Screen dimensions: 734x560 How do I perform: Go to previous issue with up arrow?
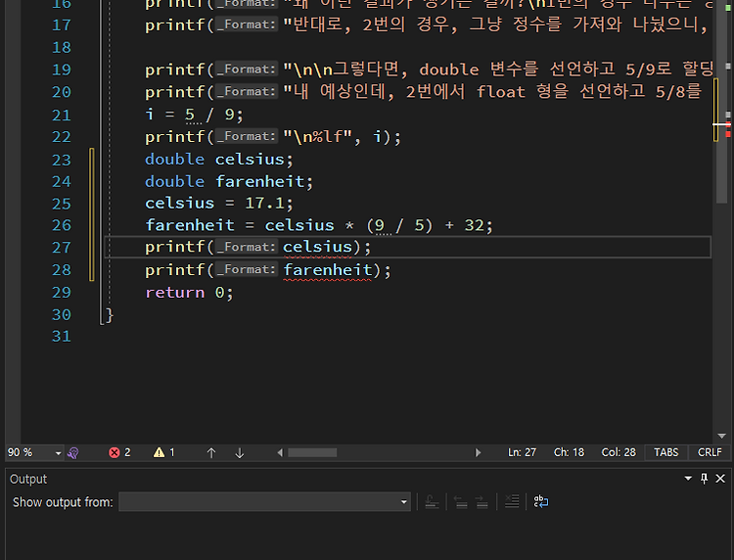tap(211, 452)
